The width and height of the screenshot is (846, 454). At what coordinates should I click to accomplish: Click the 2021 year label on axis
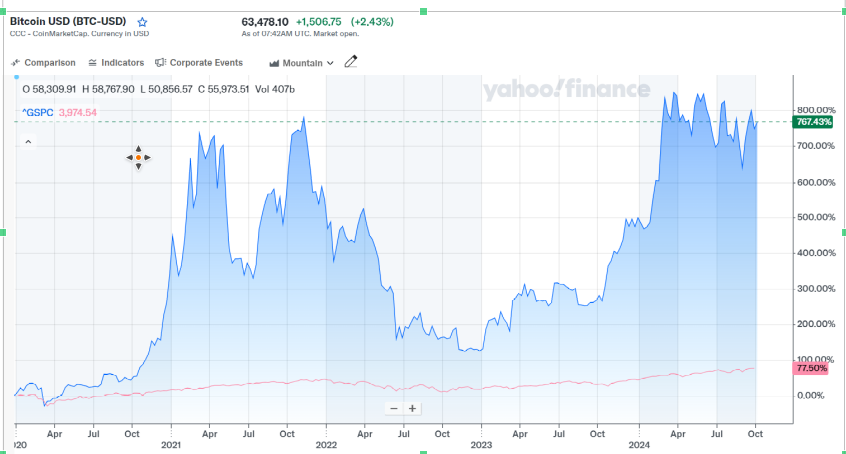click(171, 445)
